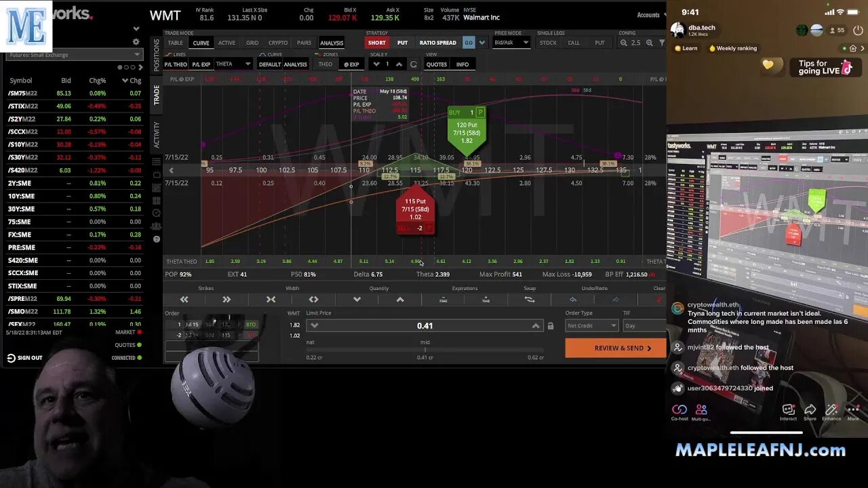Select Ratio Spread strategy

437,43
